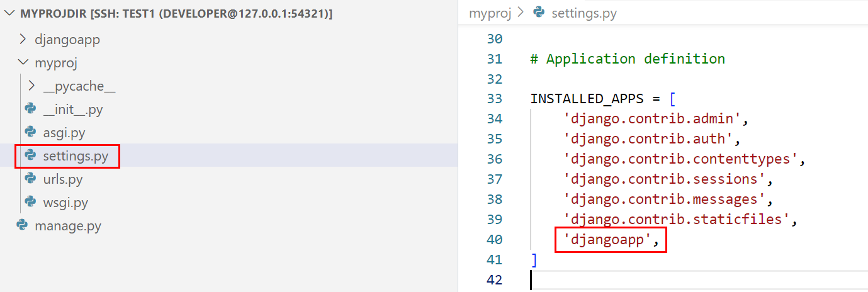Click the '# Application definition' comment
The width and height of the screenshot is (868, 292).
click(x=628, y=59)
